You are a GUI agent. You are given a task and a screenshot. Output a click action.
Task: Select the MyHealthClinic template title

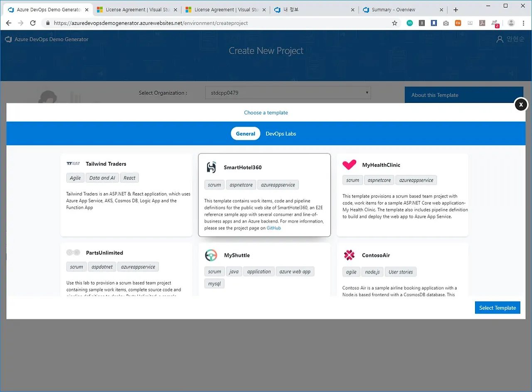[381, 165]
